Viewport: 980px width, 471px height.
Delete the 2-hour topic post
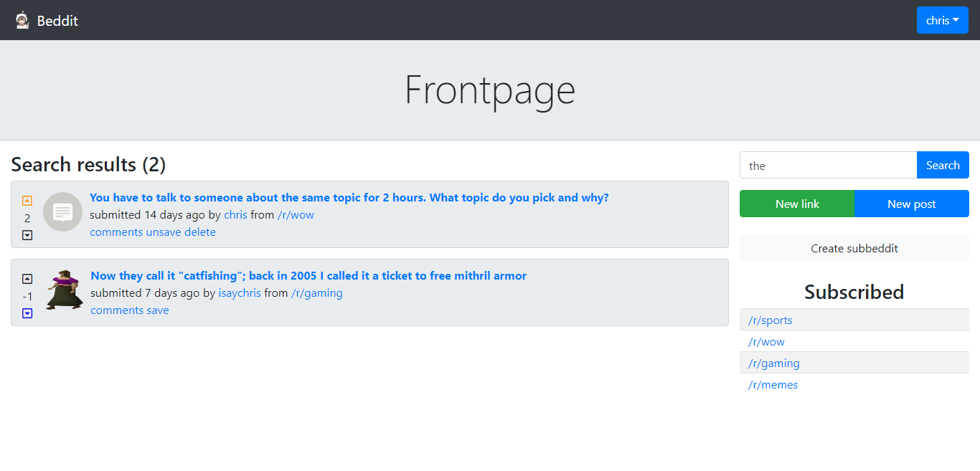point(200,232)
